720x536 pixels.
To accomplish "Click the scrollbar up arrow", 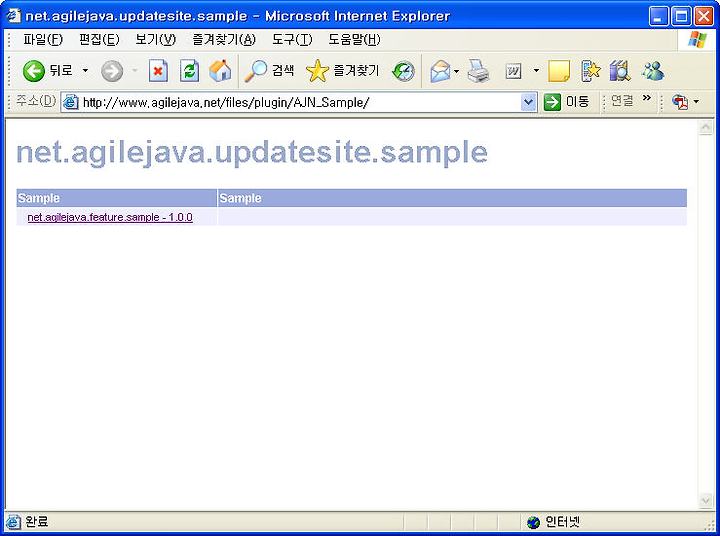I will tap(705, 127).
